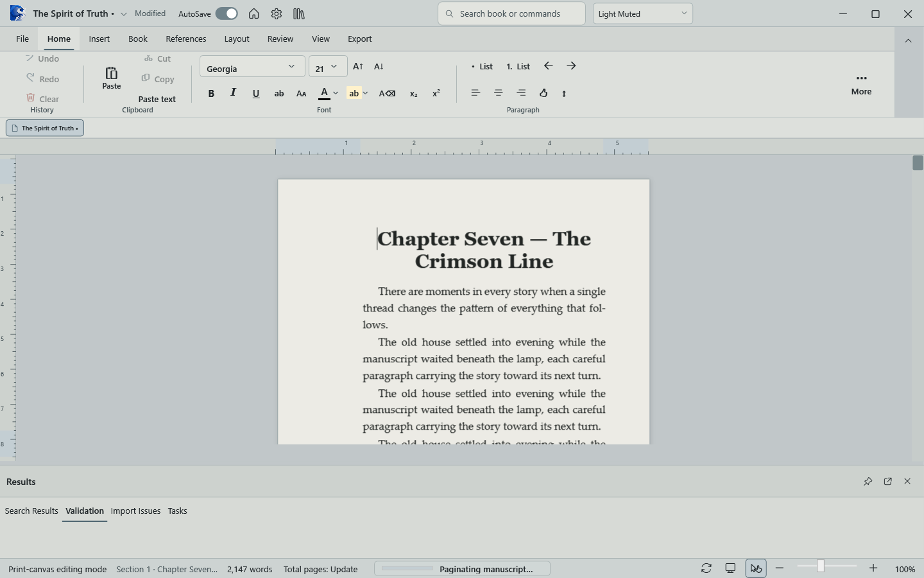Screen dimensions: 924x578
Task: Click the zoom slider in status bar
Action: click(x=826, y=566)
